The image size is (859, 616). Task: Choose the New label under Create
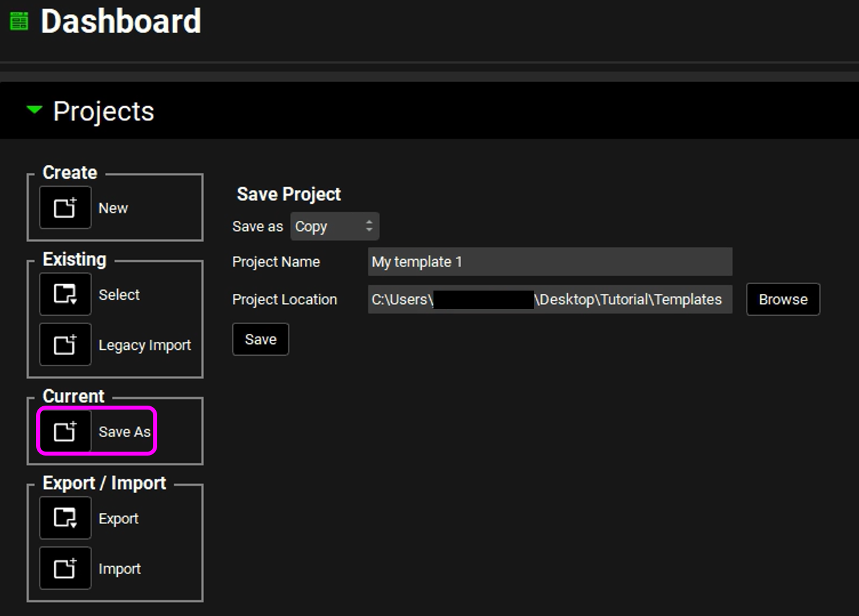[x=113, y=208]
